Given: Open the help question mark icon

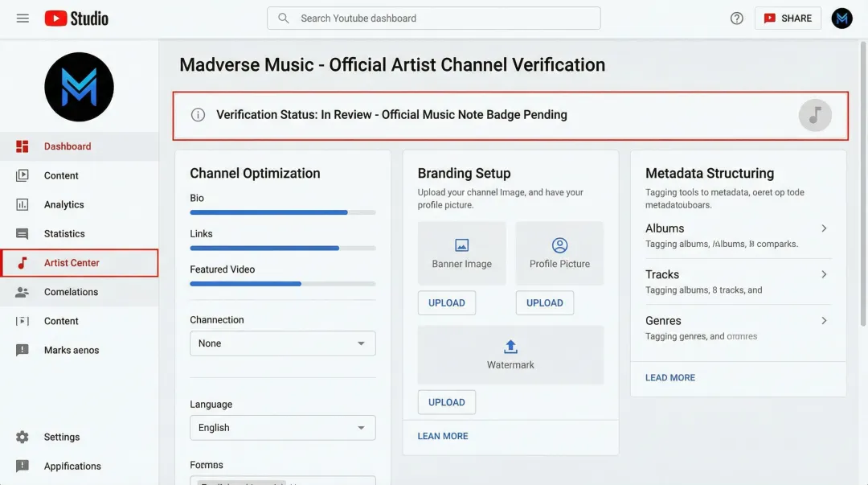Looking at the screenshot, I should point(736,18).
